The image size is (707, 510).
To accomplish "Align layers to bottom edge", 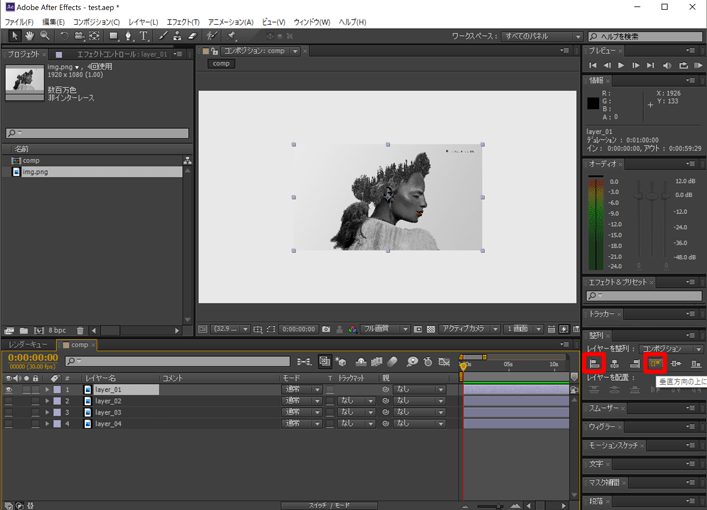I will (696, 363).
